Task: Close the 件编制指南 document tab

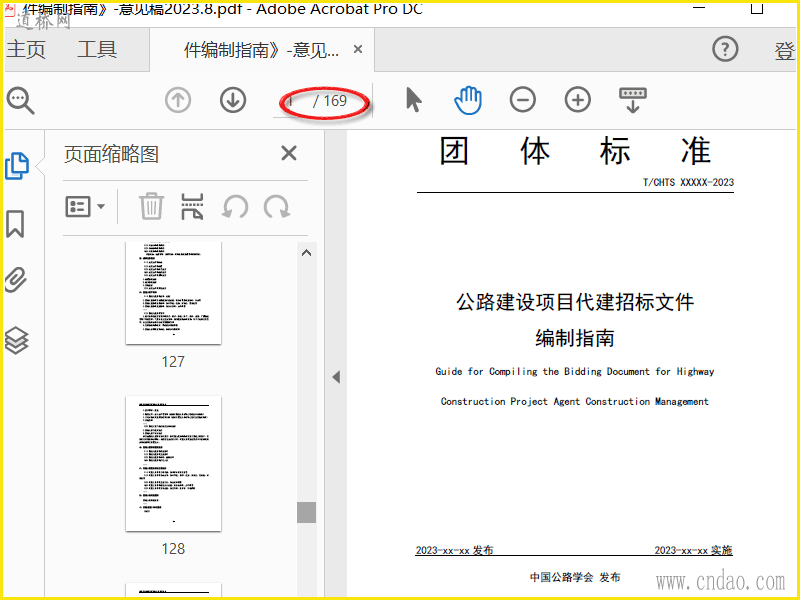Action: coord(358,49)
